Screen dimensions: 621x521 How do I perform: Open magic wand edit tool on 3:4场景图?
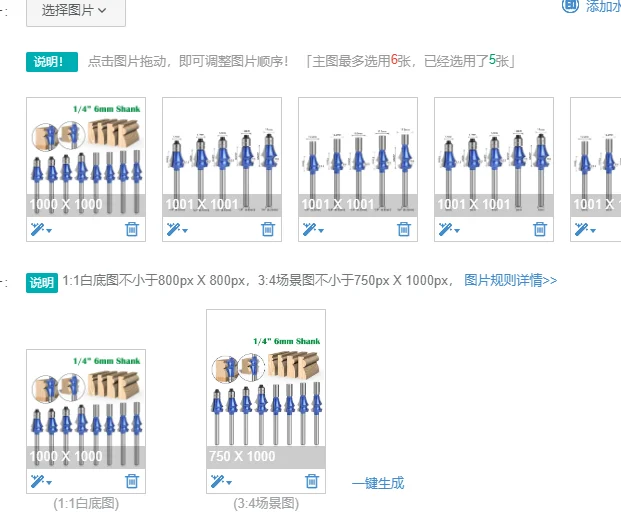(x=221, y=481)
